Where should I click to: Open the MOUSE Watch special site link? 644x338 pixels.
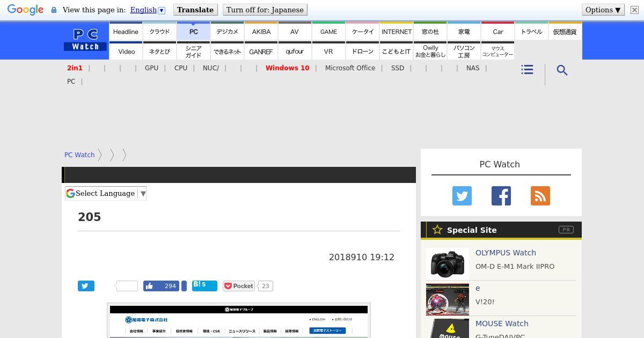click(502, 324)
